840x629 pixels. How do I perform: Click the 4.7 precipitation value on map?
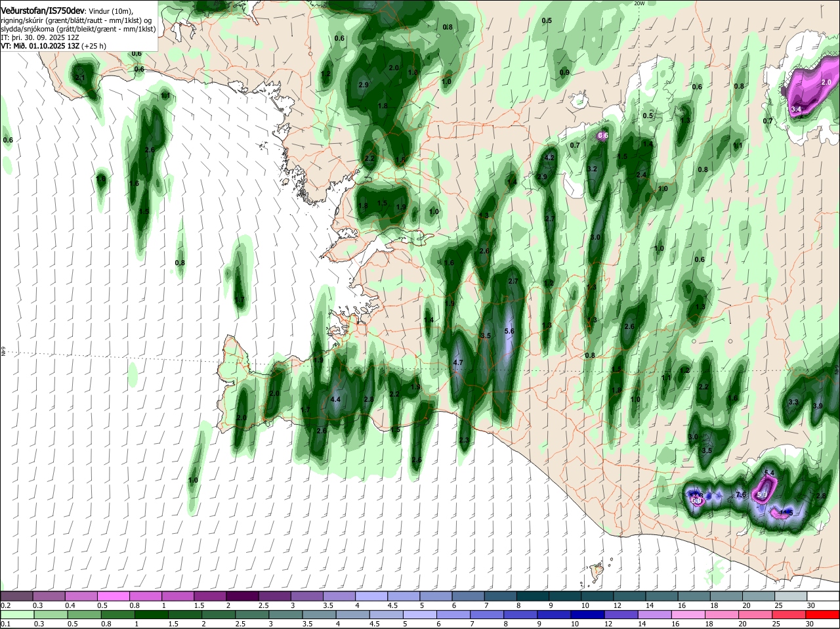click(x=459, y=362)
